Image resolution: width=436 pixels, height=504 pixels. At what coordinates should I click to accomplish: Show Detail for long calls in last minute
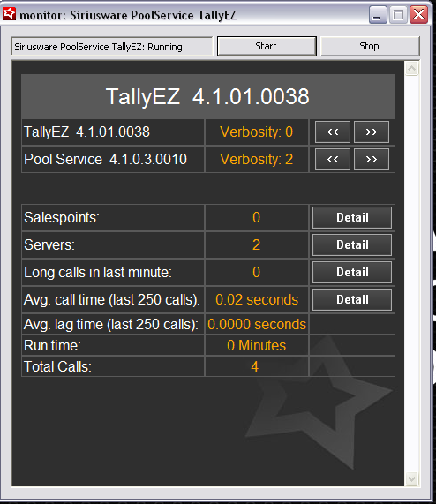pos(352,272)
